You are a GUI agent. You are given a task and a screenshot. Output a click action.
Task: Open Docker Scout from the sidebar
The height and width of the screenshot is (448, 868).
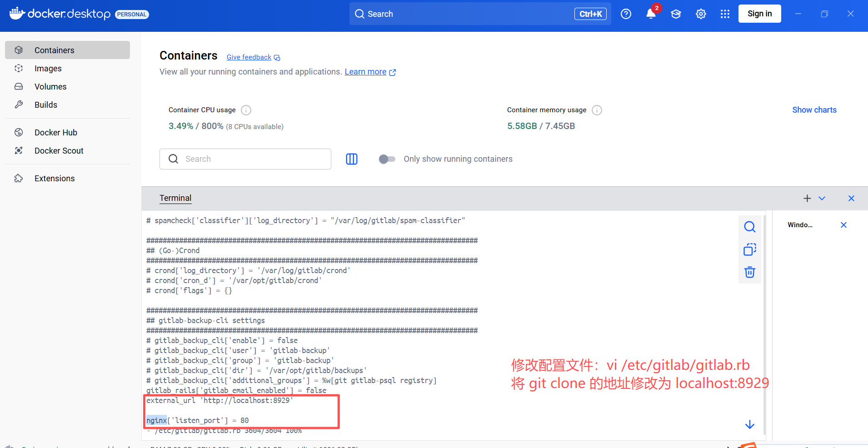(x=67, y=150)
